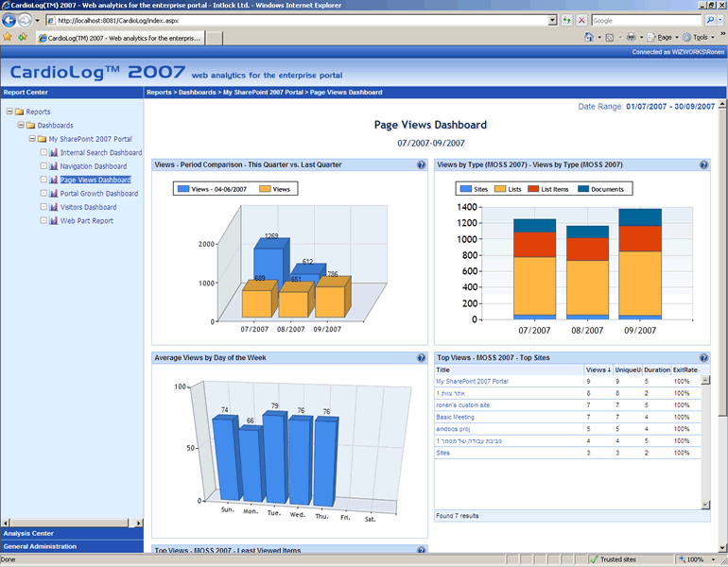Click the Stop loading icon
This screenshot has width=728, height=567.
coord(581,20)
